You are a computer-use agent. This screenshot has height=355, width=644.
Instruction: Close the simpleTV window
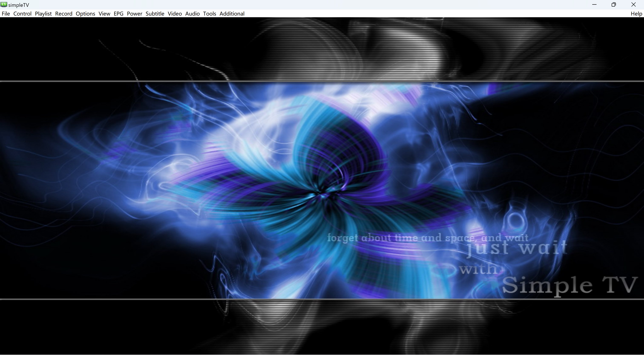click(633, 4)
